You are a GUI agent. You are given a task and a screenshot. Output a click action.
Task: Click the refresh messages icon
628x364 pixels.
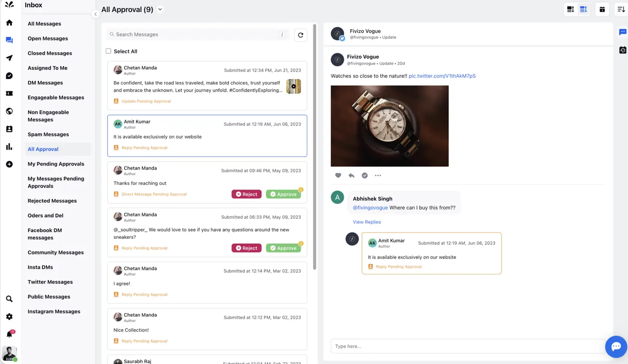tap(301, 35)
